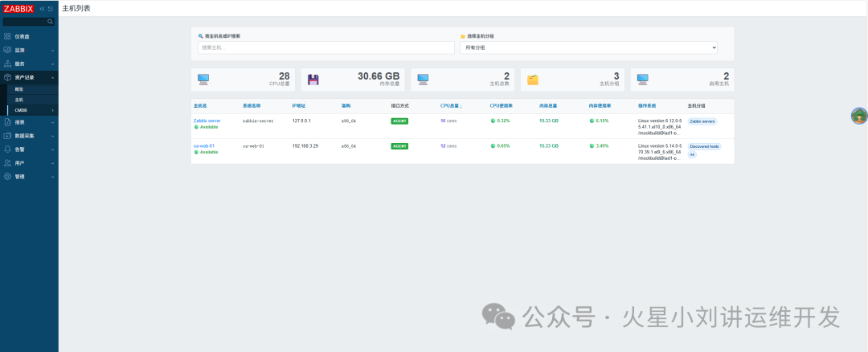This screenshot has height=352, width=868.
Task: Expand the 报表 menu chevron
Action: (52, 122)
